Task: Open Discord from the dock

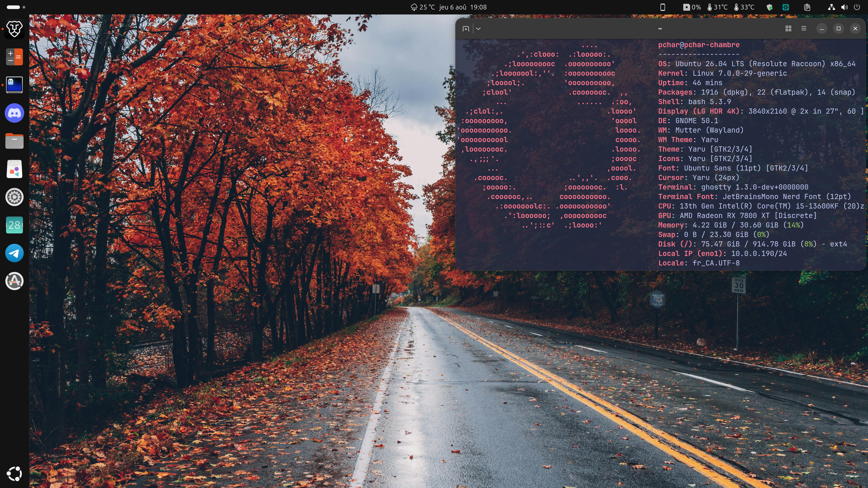Action: click(x=14, y=113)
